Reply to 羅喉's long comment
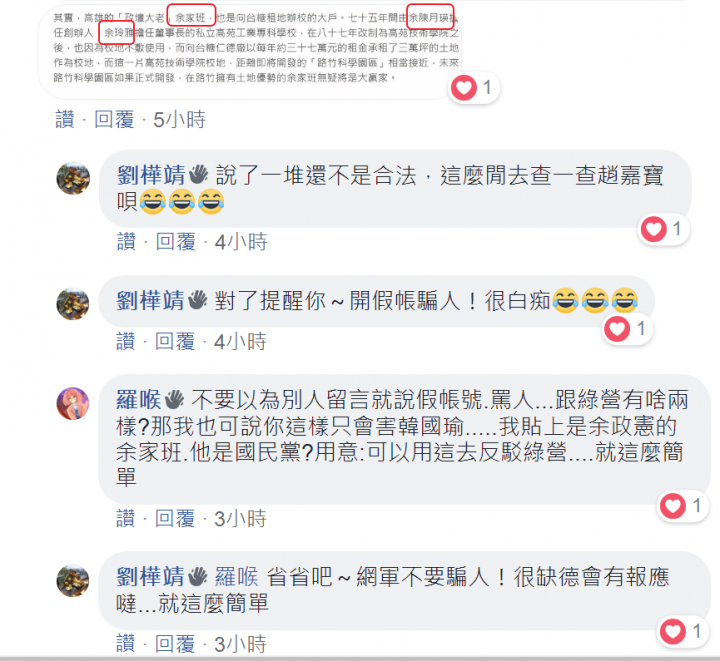Image resolution: width=720 pixels, height=661 pixels. click(x=175, y=519)
